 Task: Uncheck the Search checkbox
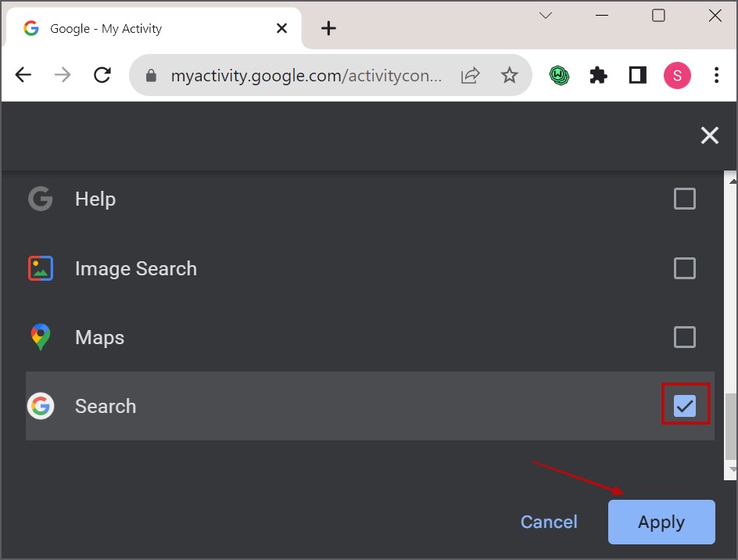point(684,406)
